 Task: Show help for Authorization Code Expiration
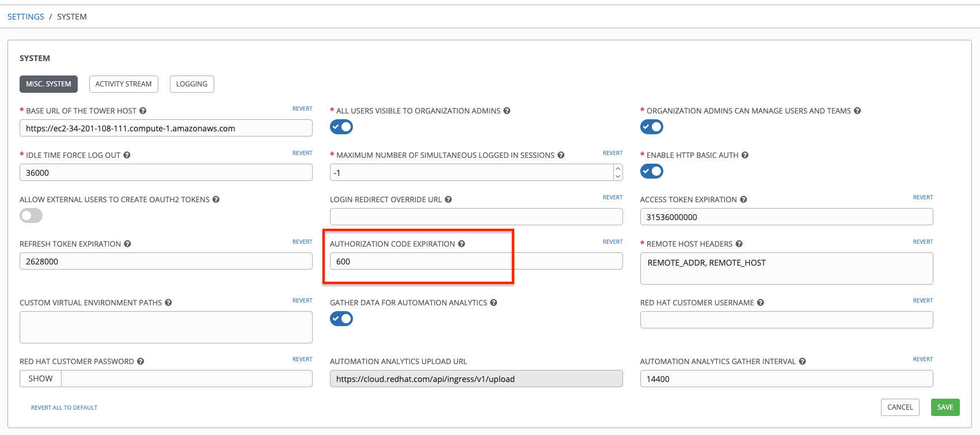pos(461,244)
